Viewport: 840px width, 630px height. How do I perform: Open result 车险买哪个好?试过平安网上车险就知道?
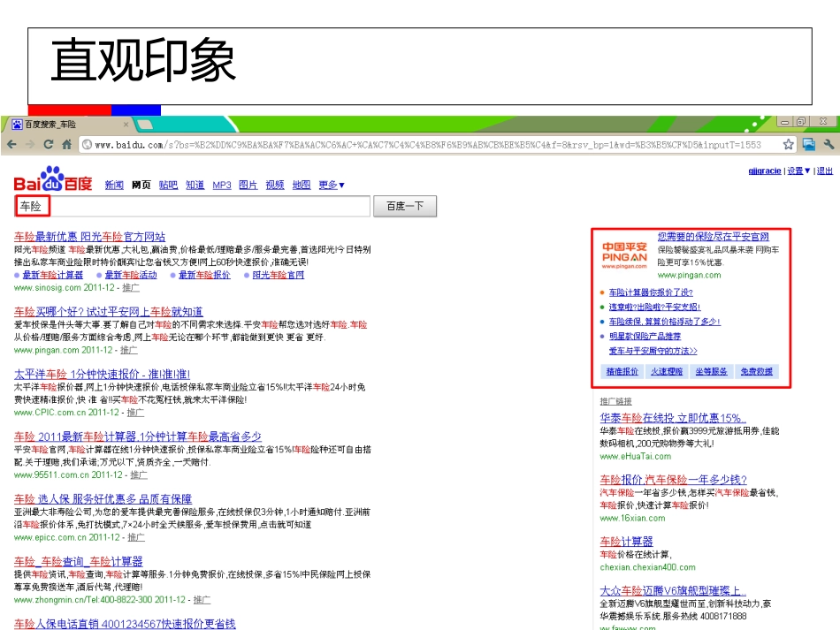(108, 312)
